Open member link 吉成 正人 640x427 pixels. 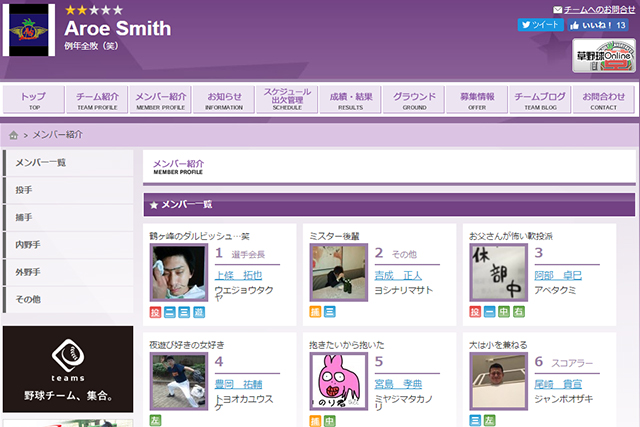coord(398,275)
